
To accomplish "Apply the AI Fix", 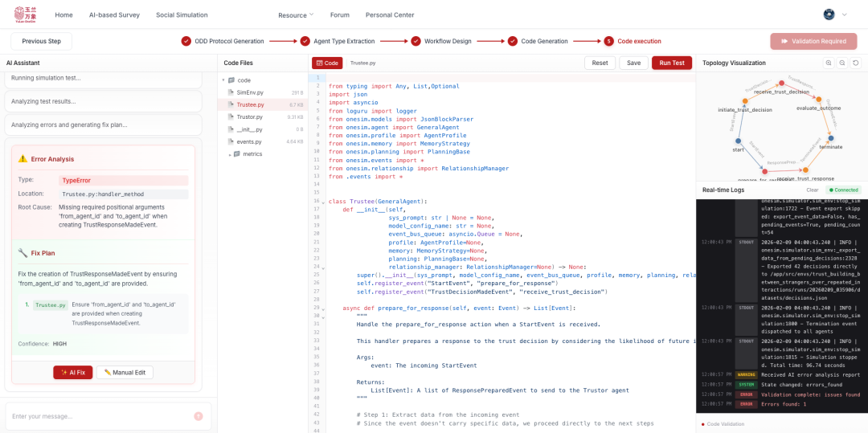I will click(73, 372).
